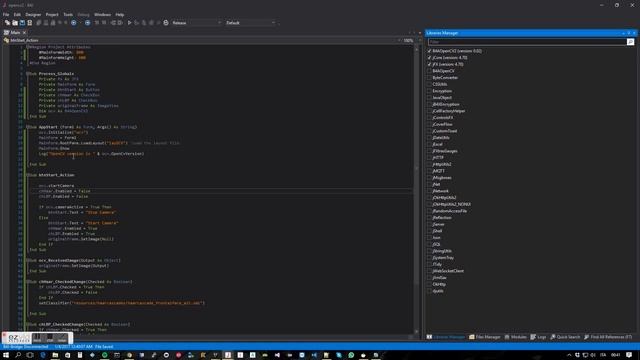The height and width of the screenshot is (360, 640).
Task: Click the Main module tab icon
Action: coord(7,32)
